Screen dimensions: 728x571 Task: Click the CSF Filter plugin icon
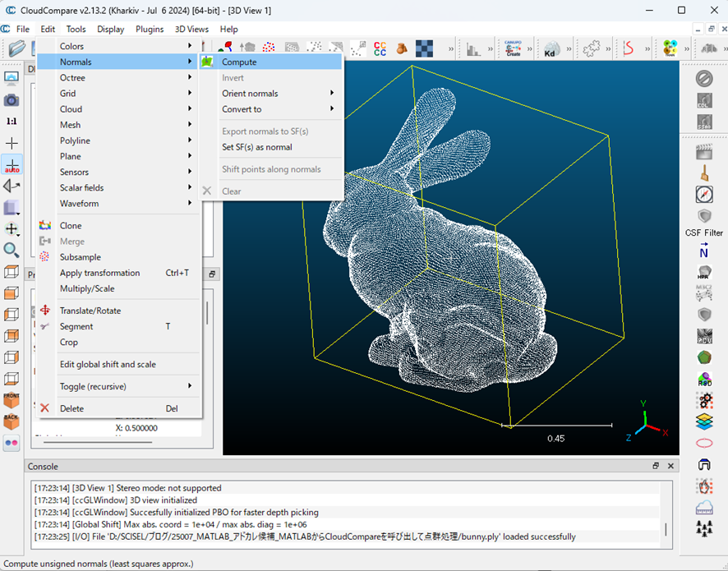pos(703,217)
